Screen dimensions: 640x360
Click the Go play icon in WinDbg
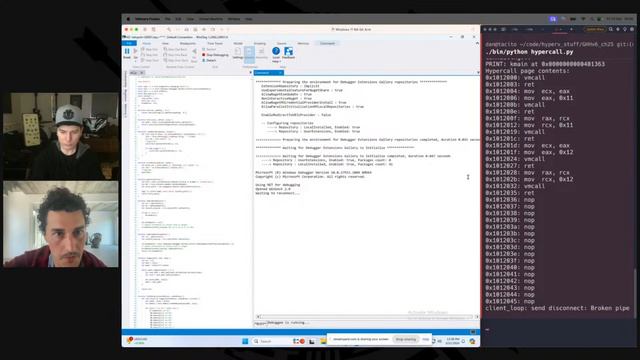tap(136, 51)
